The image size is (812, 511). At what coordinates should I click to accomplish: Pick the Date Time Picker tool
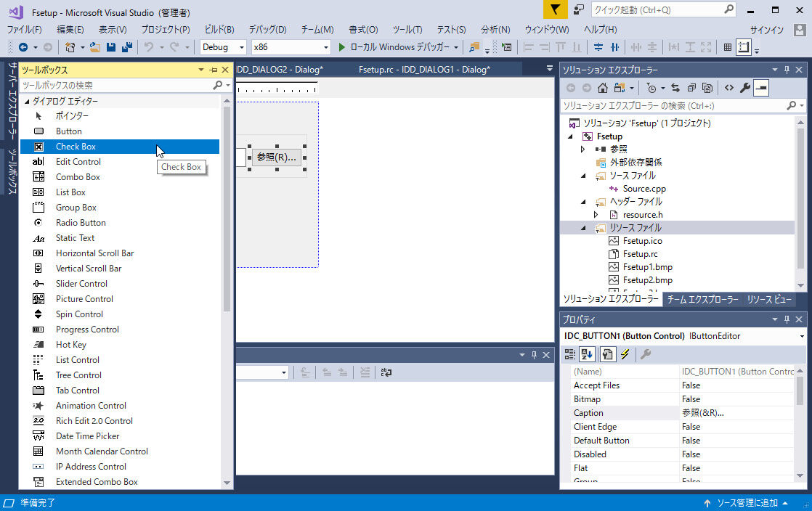pyautogui.click(x=120, y=436)
